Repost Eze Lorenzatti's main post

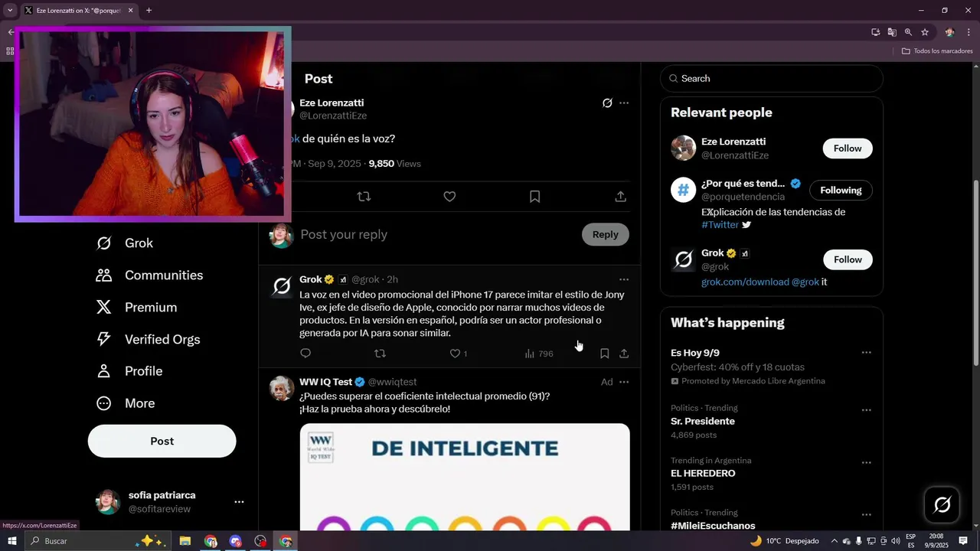point(364,197)
